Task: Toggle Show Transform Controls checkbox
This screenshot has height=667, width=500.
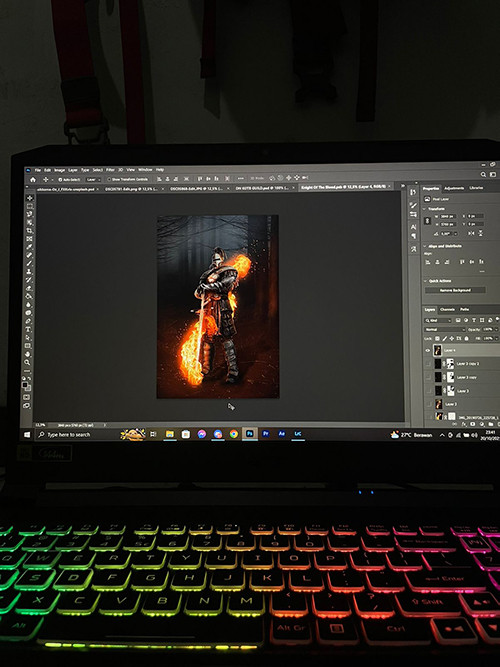Action: coord(109,180)
